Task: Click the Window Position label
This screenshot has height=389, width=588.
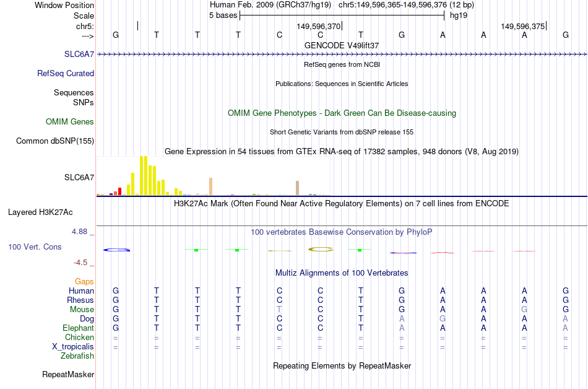Action: pos(64,5)
